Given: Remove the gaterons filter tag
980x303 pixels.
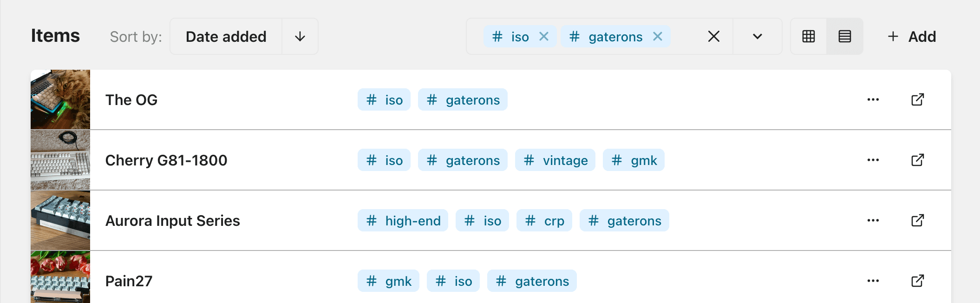Looking at the screenshot, I should (658, 36).
